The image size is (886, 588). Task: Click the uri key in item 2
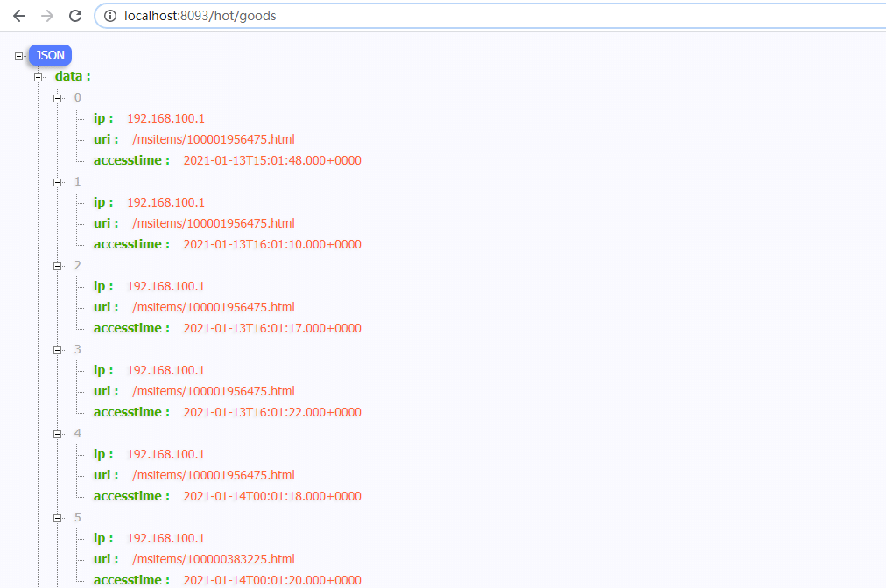(x=105, y=307)
